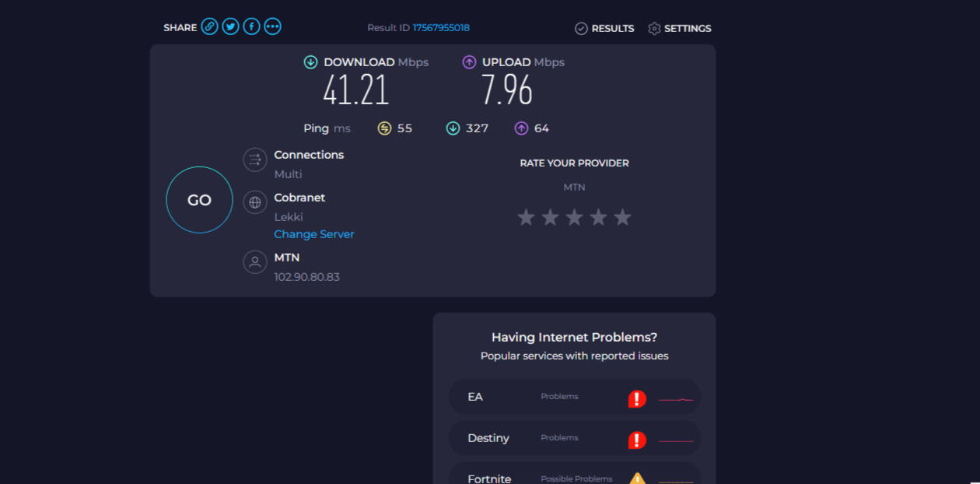Screen dimensions: 980x484
Task: Click the share link icon
Action: pos(209,26)
